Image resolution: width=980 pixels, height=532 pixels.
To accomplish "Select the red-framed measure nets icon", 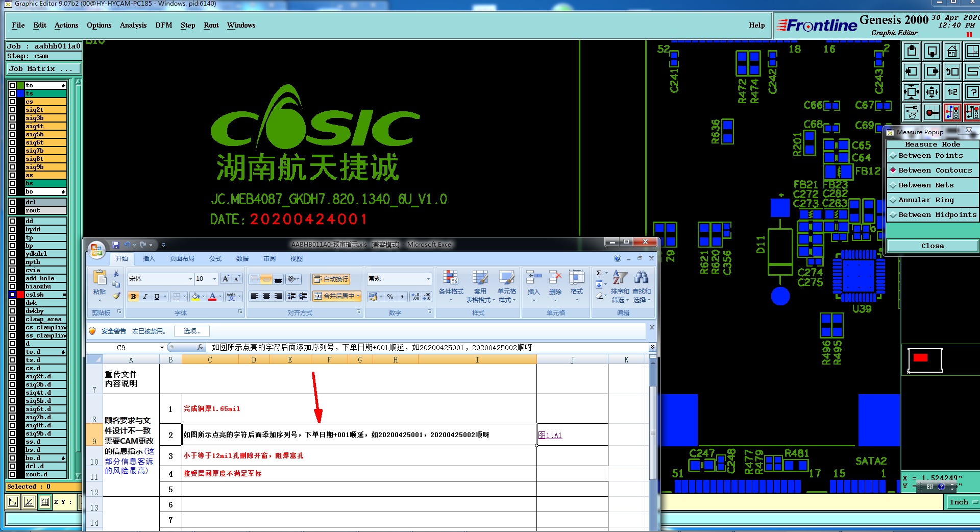I will click(x=952, y=112).
